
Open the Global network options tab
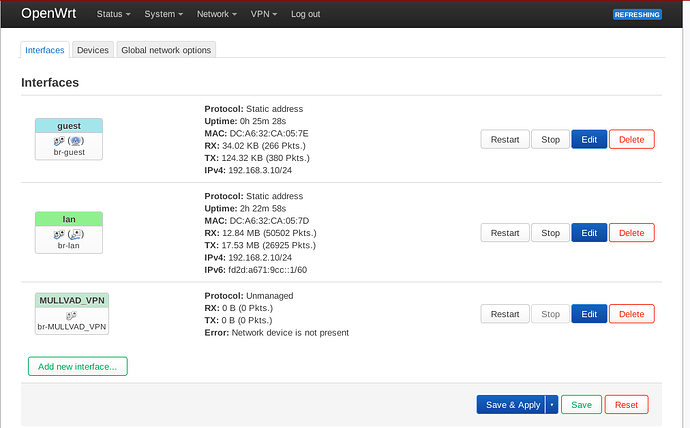pyautogui.click(x=166, y=49)
